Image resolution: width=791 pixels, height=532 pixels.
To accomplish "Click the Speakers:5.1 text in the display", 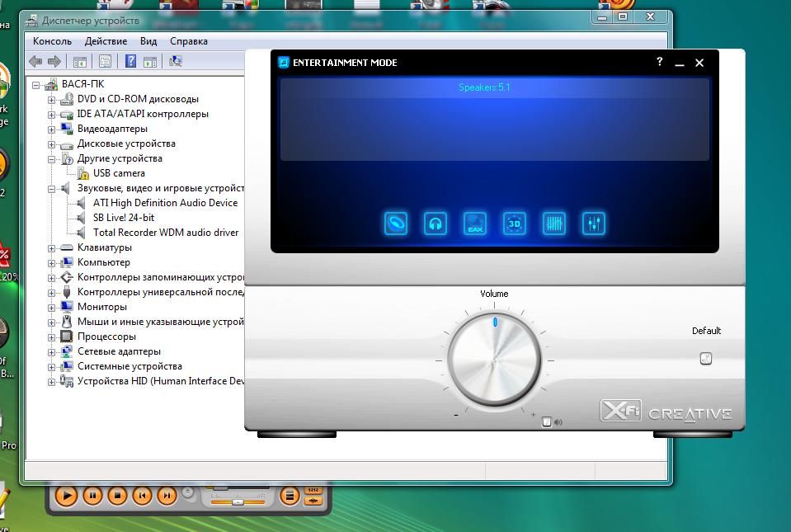I will (x=484, y=87).
